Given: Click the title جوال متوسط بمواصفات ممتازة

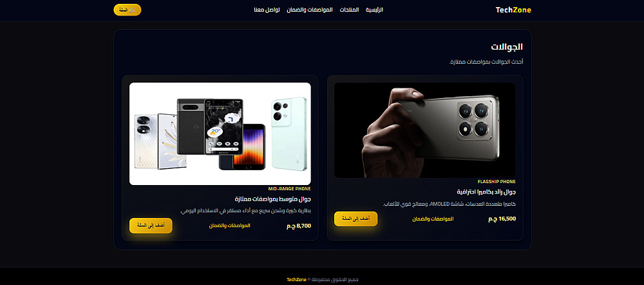Looking at the screenshot, I should click(x=272, y=199).
